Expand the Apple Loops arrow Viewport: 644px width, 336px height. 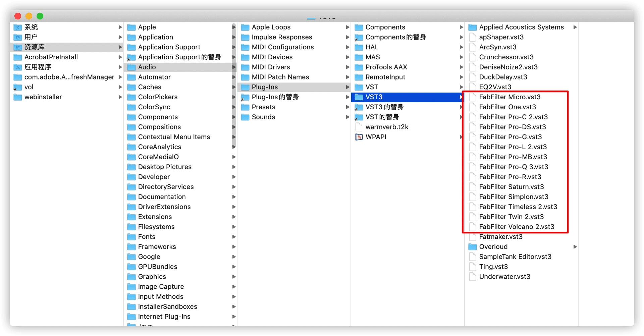(x=347, y=27)
